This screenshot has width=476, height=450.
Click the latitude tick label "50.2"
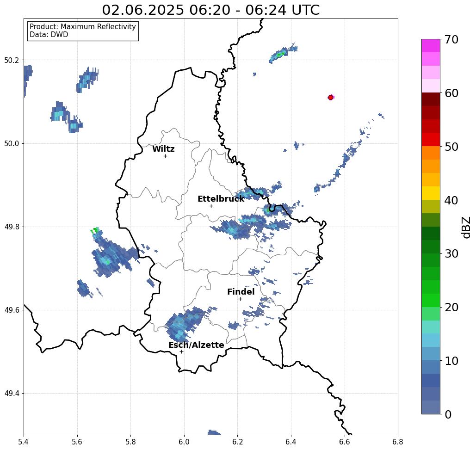[12, 60]
